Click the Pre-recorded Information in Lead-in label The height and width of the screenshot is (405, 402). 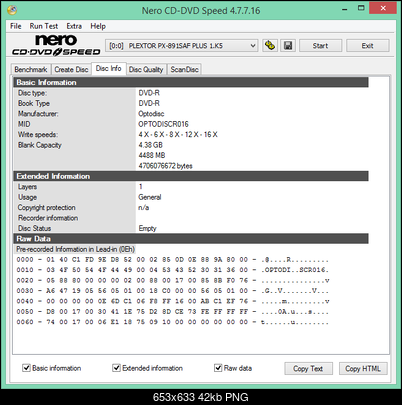[x=75, y=249]
